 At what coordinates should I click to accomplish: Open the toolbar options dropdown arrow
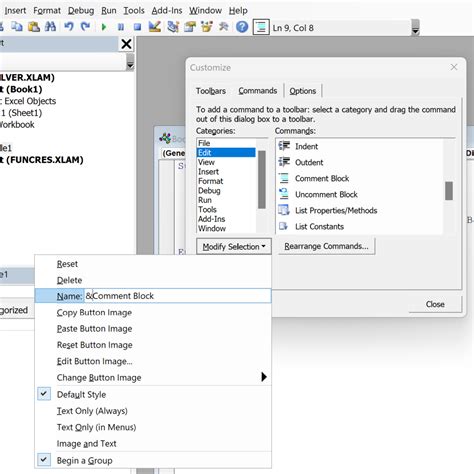point(415,28)
